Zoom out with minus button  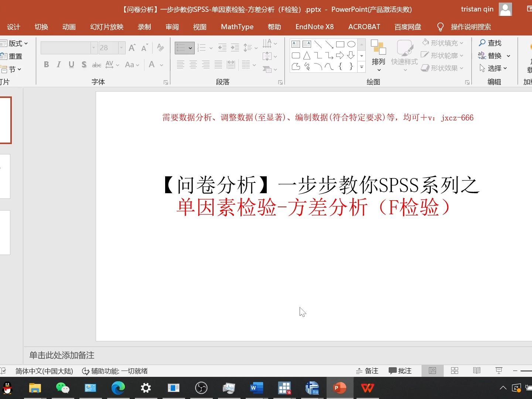[515, 371]
